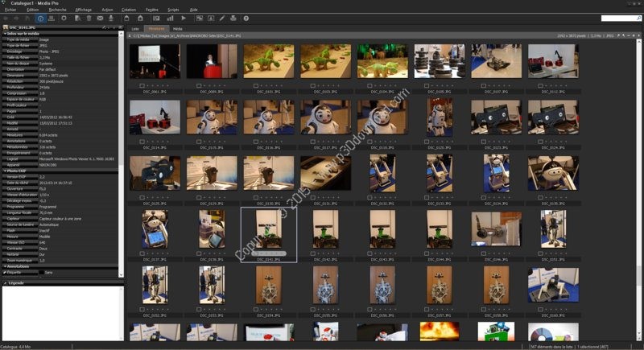Click the organize panel toolbar icon
Screen dimensions: 644x350
(x=52, y=19)
